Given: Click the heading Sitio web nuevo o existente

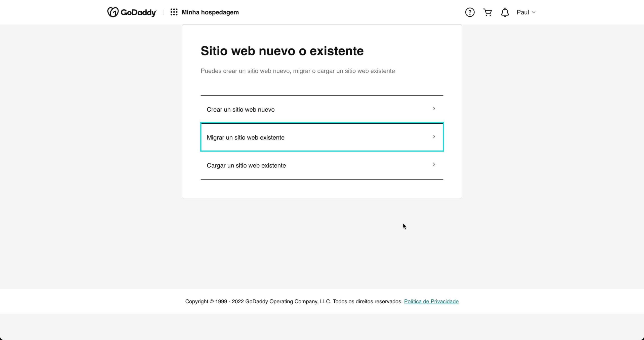Looking at the screenshot, I should (282, 51).
